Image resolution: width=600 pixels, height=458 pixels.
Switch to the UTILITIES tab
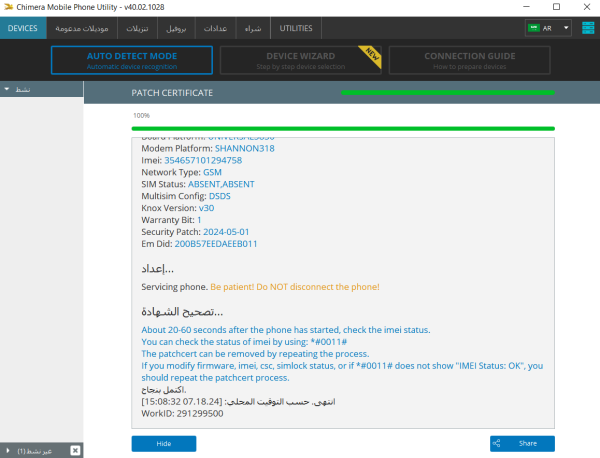[296, 28]
